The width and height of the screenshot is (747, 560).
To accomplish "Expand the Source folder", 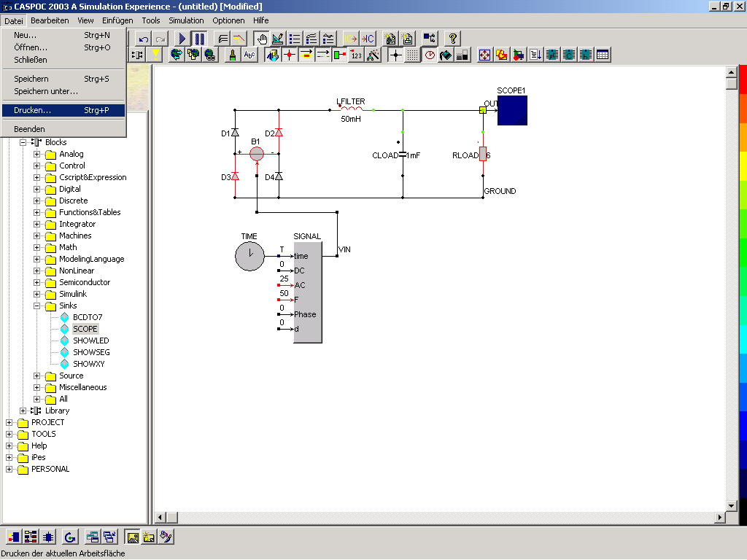I will tap(36, 376).
